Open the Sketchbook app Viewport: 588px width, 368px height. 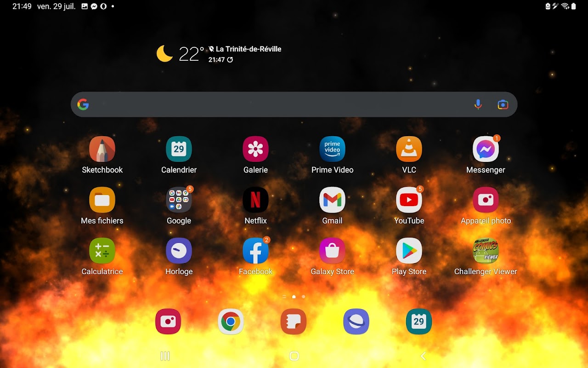point(102,149)
